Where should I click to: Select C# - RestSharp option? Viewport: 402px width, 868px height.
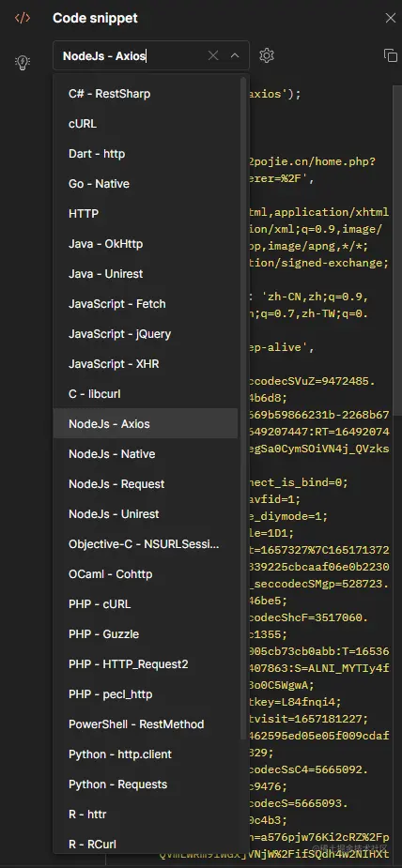click(146, 94)
